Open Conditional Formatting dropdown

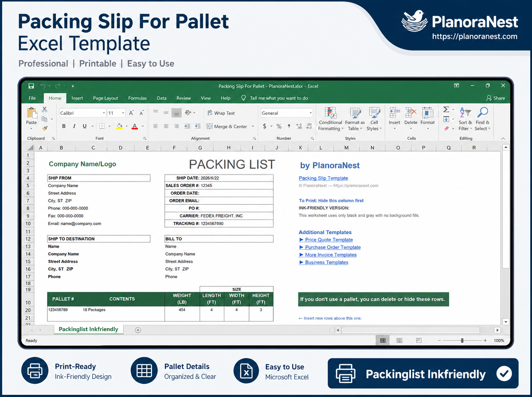[x=330, y=119]
